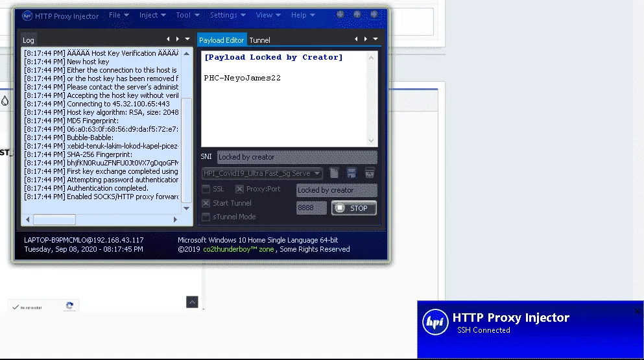Click the 'New host key' log line
Image resolution: width=644 pixels, height=360 pixels.
click(67, 62)
